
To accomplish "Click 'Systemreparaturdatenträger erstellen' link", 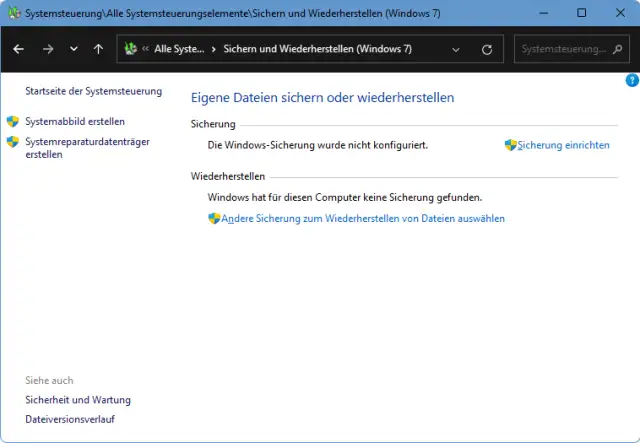I will [87, 148].
